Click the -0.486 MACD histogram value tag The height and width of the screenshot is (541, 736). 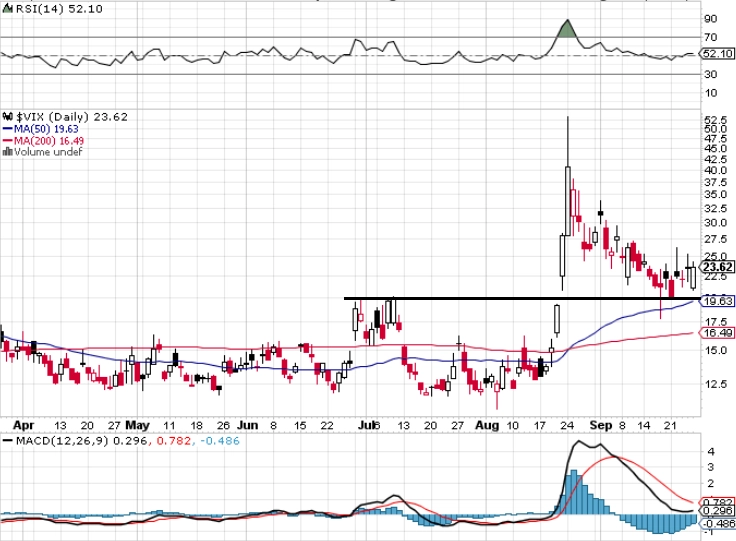[718, 524]
